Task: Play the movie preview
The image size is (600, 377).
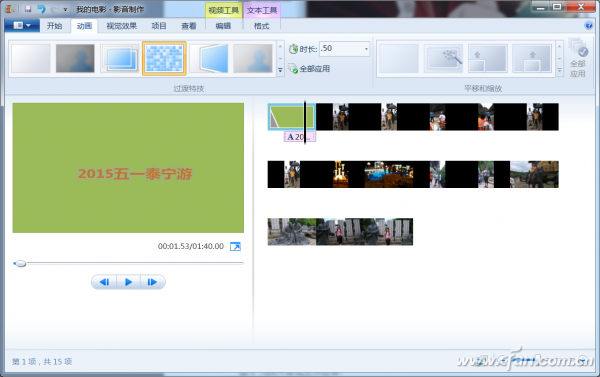Action: (128, 282)
